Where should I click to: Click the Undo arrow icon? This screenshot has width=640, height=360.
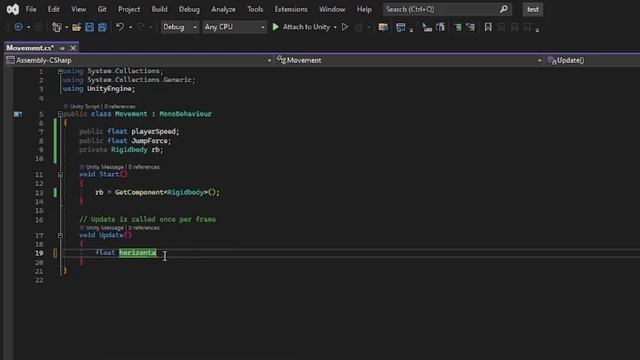(120, 27)
